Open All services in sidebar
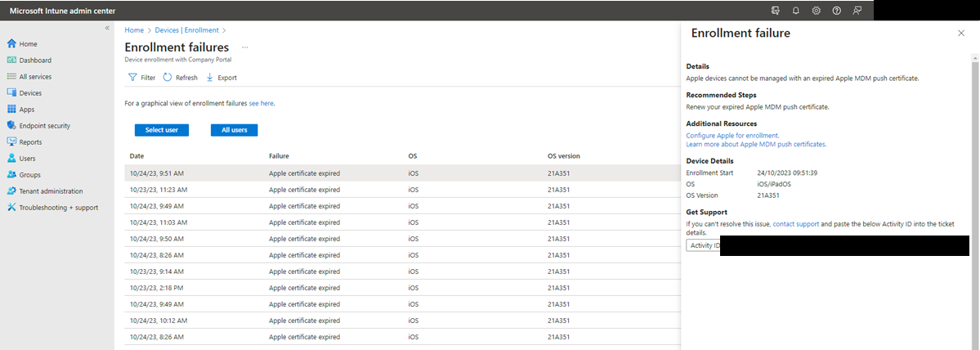Screen dimensions: 980x350 [35, 77]
